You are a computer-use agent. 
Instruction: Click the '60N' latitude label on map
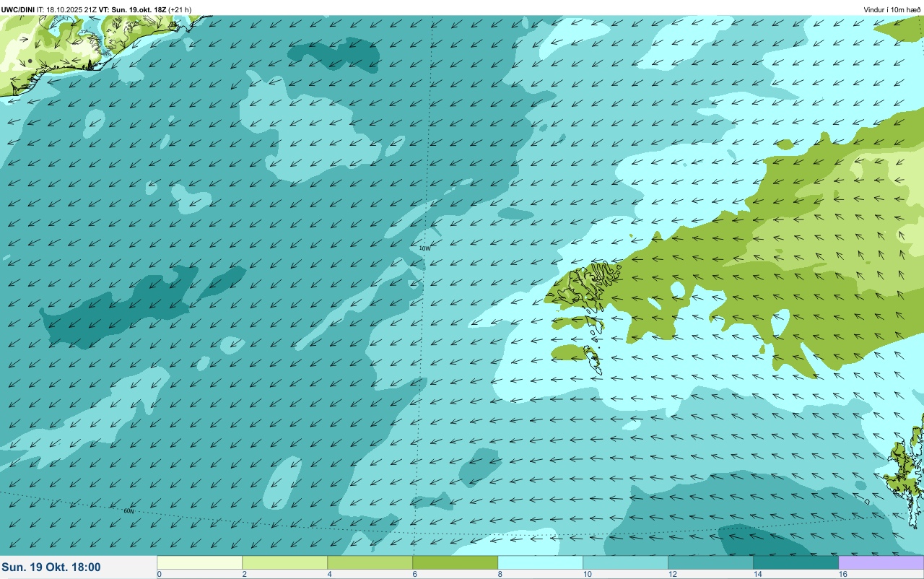[x=128, y=510]
